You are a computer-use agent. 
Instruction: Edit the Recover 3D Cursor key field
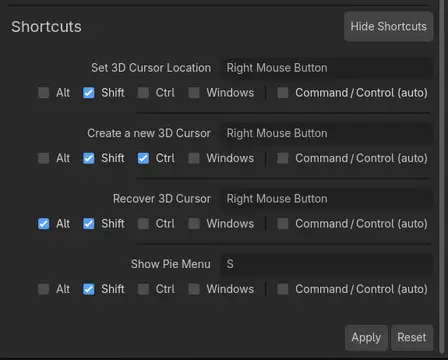327,199
